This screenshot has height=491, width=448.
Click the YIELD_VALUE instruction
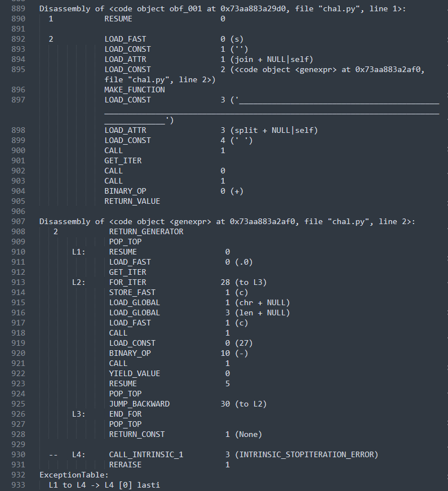point(134,374)
